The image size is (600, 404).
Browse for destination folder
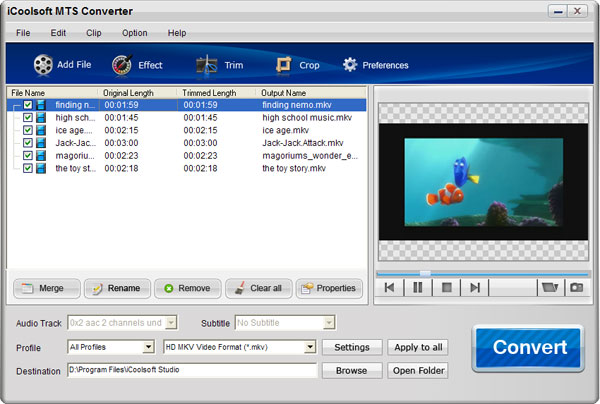pos(352,370)
